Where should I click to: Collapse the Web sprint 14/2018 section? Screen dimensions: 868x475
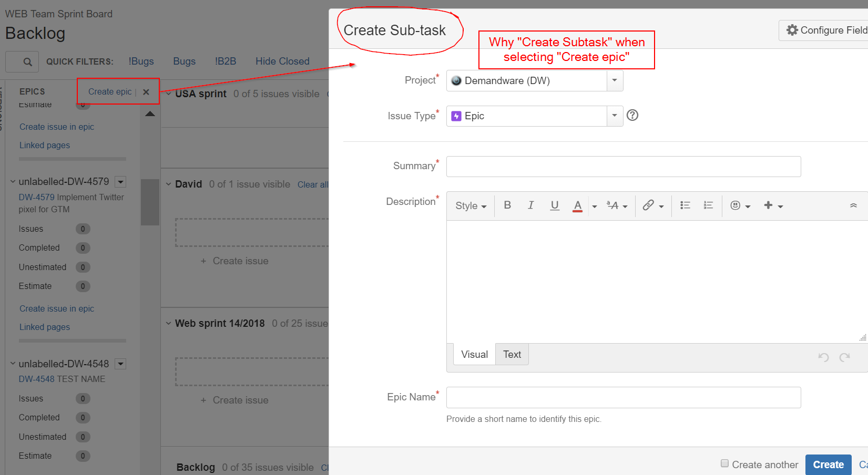tap(168, 324)
